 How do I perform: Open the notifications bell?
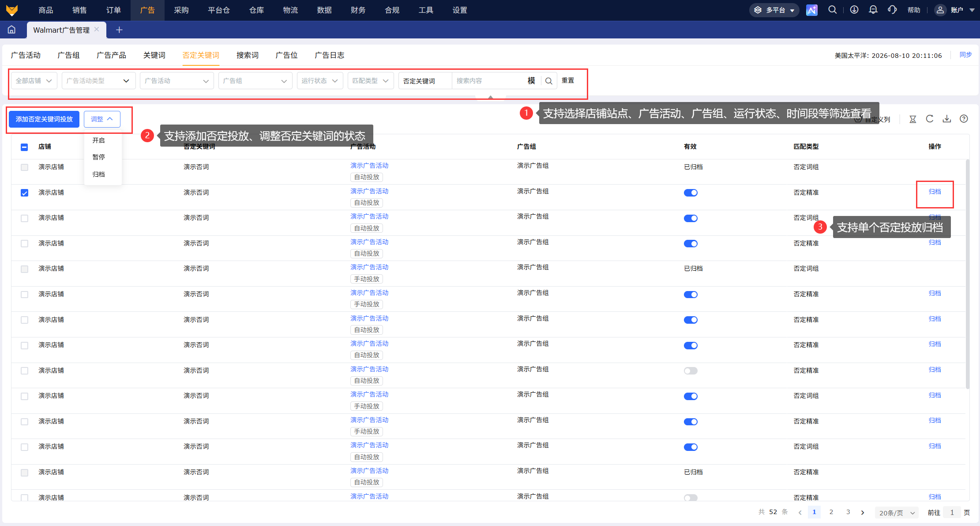point(873,10)
